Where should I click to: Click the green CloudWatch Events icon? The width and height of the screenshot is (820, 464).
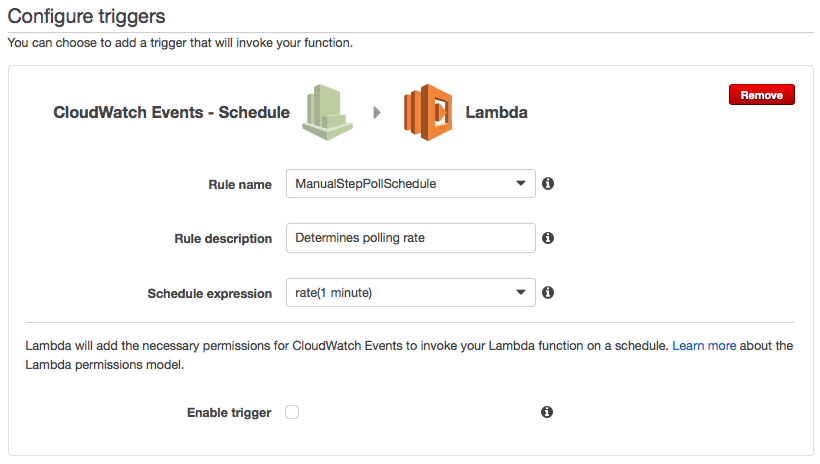pyautogui.click(x=326, y=112)
